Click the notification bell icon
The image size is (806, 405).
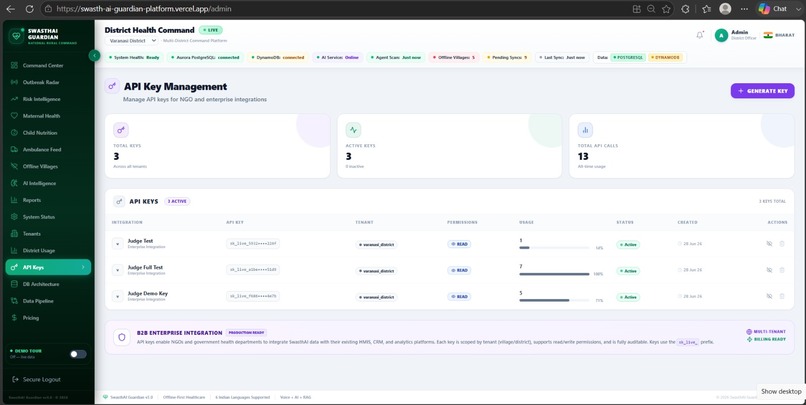pyautogui.click(x=700, y=35)
